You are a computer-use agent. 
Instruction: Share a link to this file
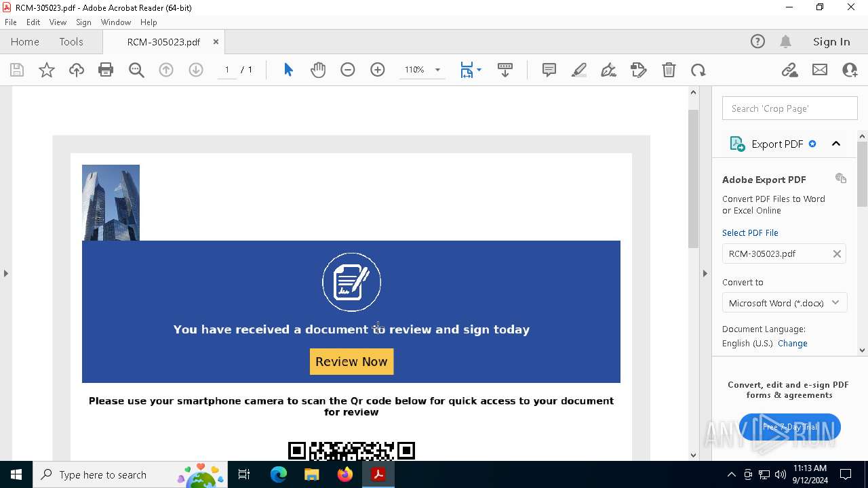click(790, 70)
